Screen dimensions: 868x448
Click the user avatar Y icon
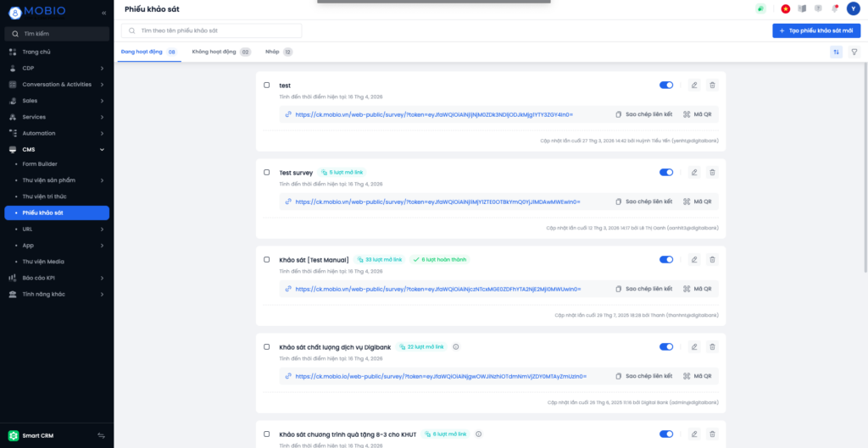(x=853, y=8)
